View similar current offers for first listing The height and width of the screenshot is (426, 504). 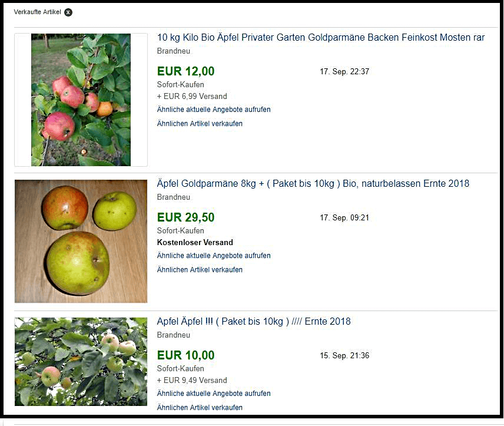213,110
